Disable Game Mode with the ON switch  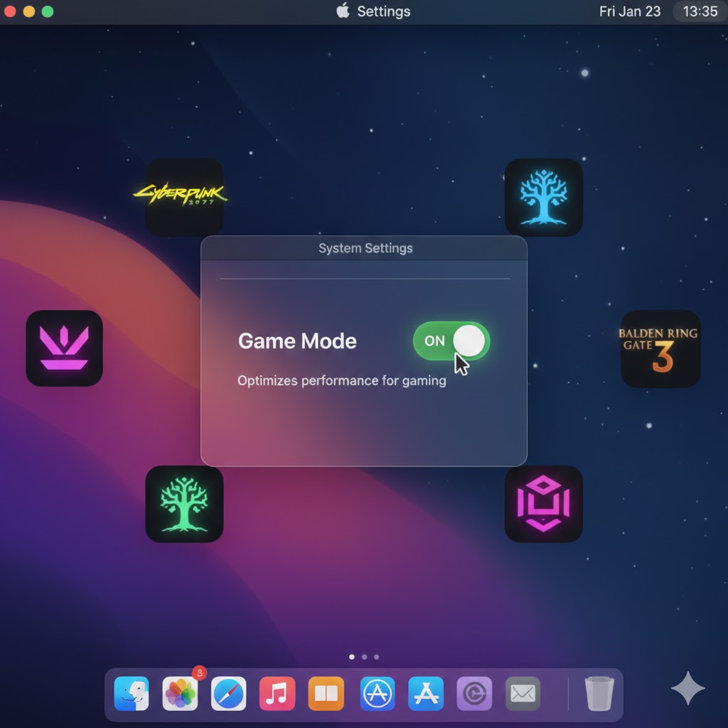tap(451, 341)
